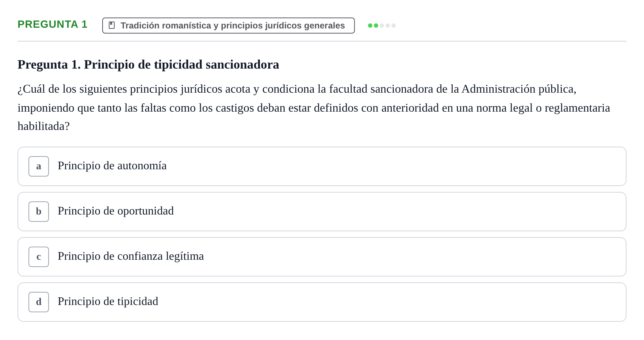Image resolution: width=644 pixels, height=340 pixels.
Task: Click the last gray progress dot
Action: point(394,26)
